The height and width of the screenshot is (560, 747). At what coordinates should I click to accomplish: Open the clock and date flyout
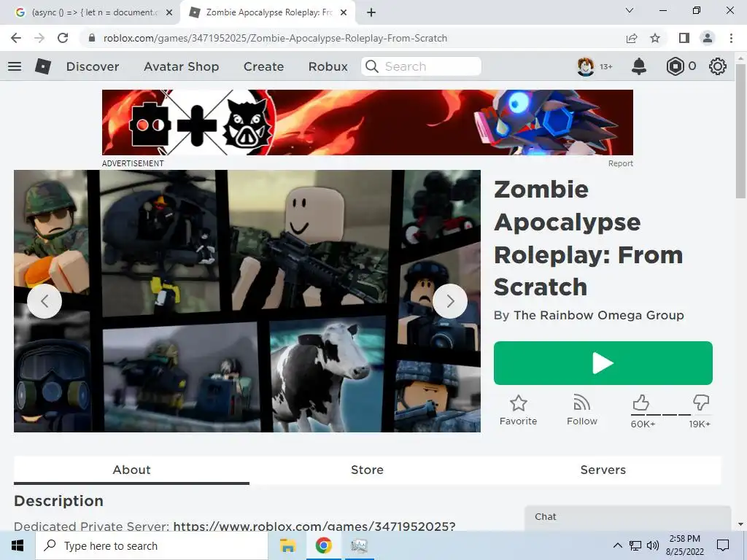tap(684, 545)
